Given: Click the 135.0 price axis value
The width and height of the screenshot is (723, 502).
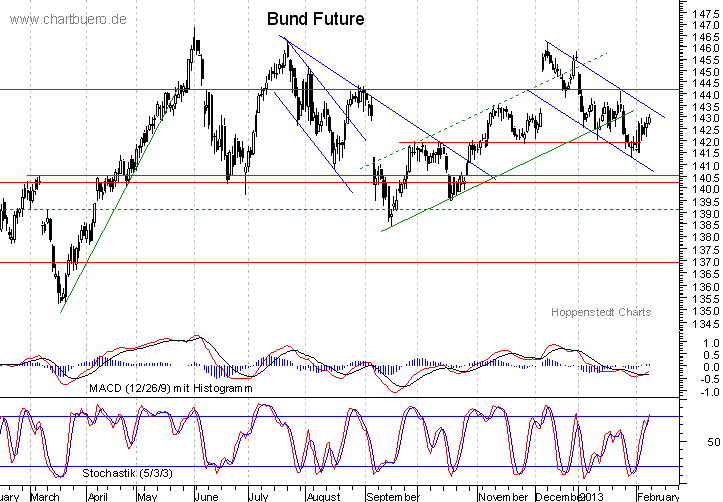Looking at the screenshot, I should click(705, 311).
